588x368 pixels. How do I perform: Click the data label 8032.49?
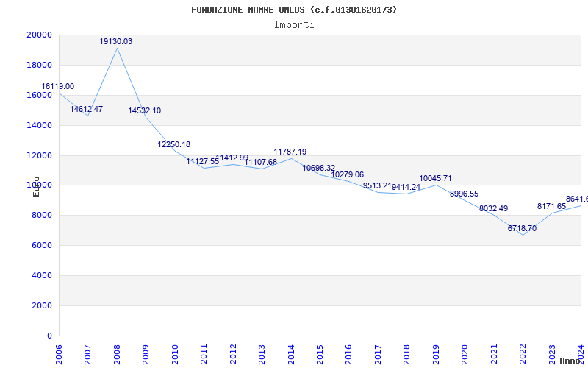[493, 209]
